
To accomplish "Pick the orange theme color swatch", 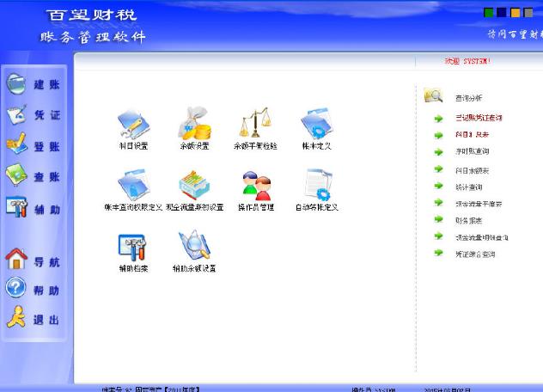I will [x=516, y=13].
